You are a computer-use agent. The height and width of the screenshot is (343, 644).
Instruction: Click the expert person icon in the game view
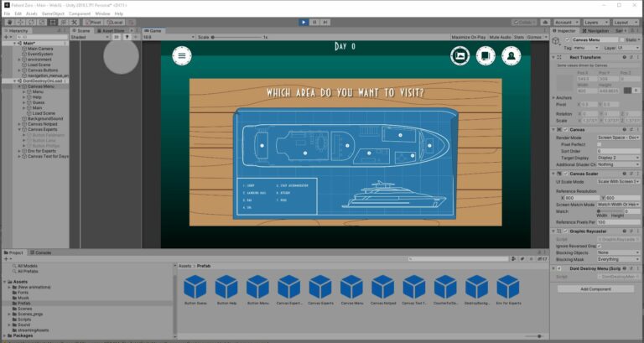click(511, 55)
